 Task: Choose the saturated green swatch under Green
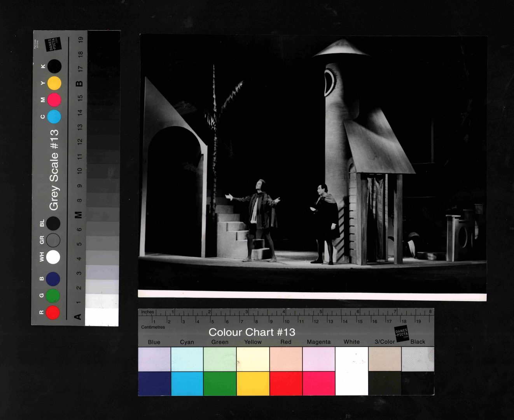[220, 383]
